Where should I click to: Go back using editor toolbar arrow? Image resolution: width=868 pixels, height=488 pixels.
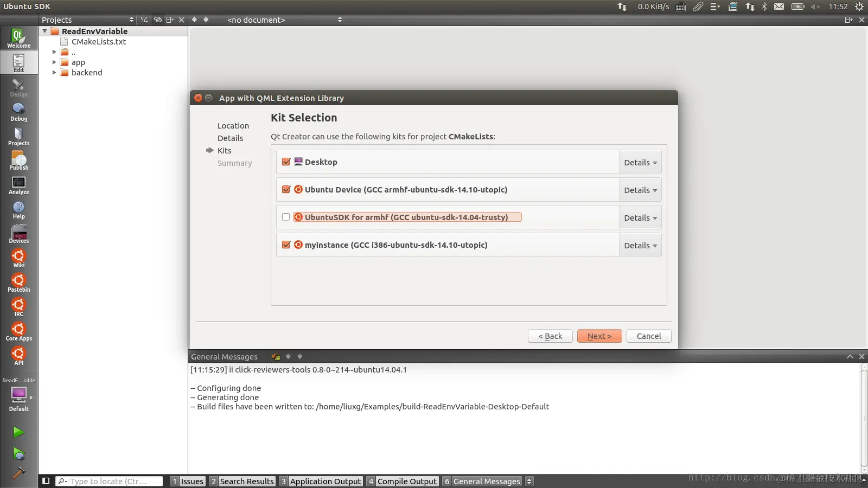tap(194, 20)
